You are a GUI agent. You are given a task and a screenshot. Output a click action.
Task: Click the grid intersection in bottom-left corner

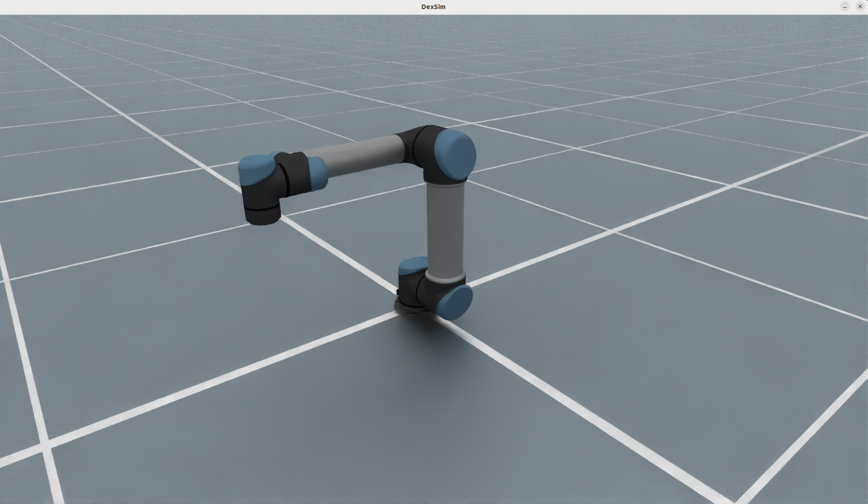44,446
